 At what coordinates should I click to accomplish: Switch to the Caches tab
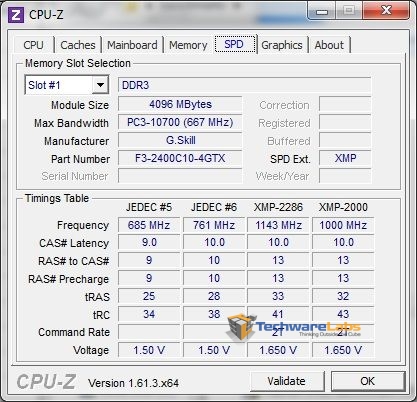(x=78, y=45)
